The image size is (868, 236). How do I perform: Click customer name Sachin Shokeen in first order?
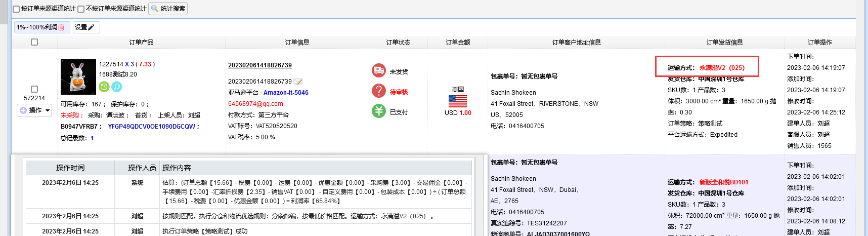[x=513, y=93]
